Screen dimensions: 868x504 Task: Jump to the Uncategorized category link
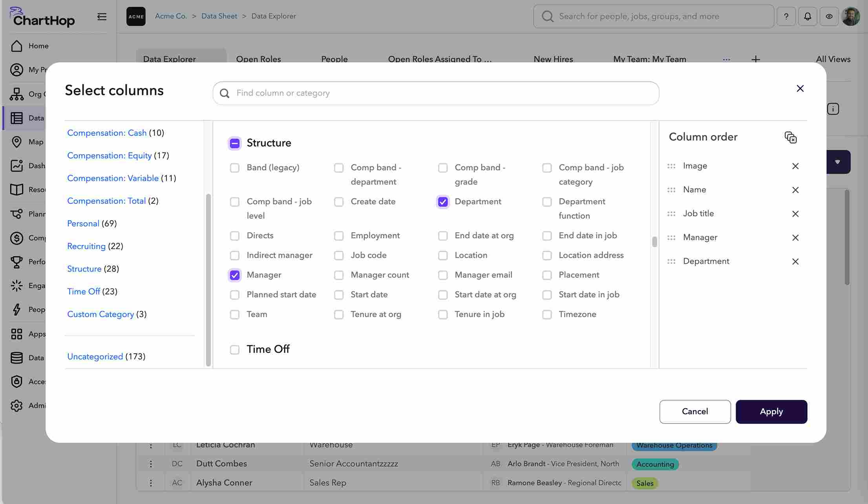[95, 356]
